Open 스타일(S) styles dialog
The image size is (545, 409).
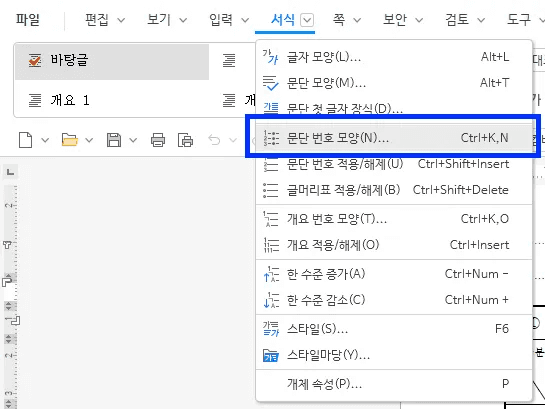394,329
